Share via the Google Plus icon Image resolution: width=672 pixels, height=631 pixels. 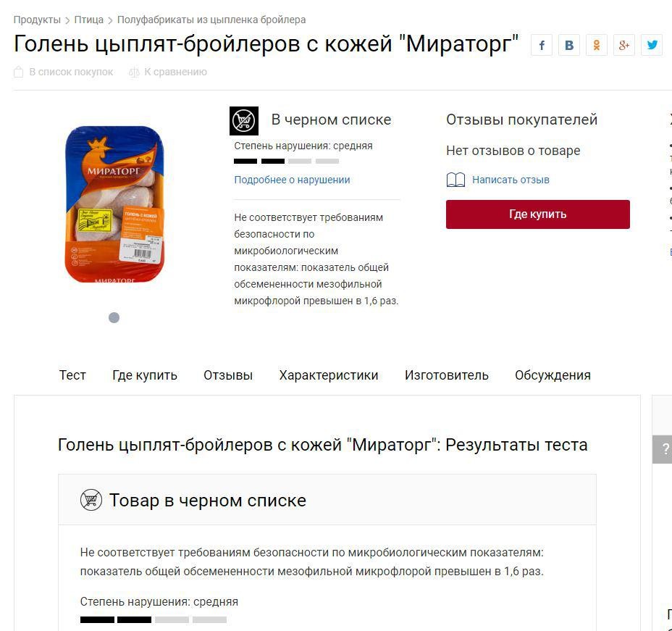[624, 45]
